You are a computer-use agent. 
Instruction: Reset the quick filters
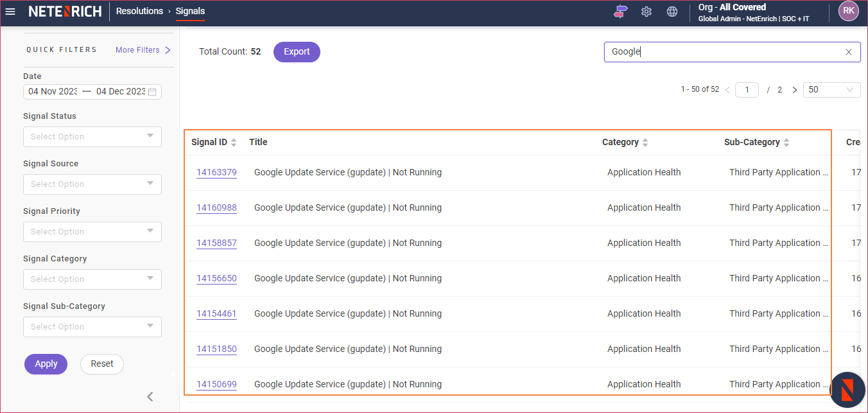click(102, 364)
